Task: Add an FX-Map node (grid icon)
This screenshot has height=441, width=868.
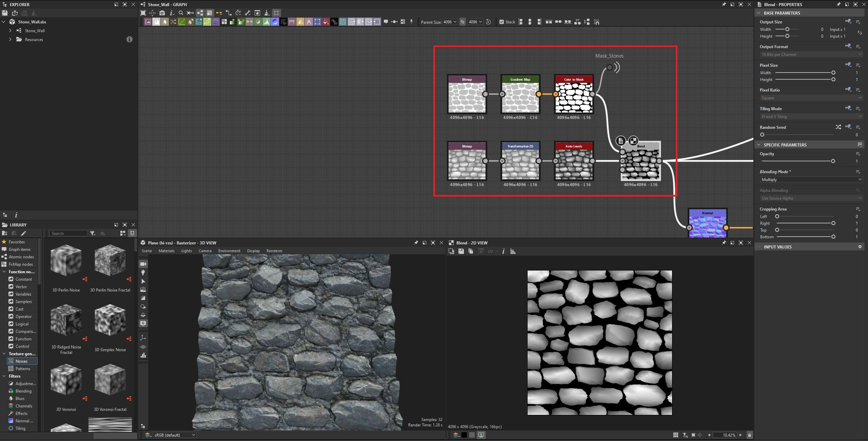Action: coord(224,22)
